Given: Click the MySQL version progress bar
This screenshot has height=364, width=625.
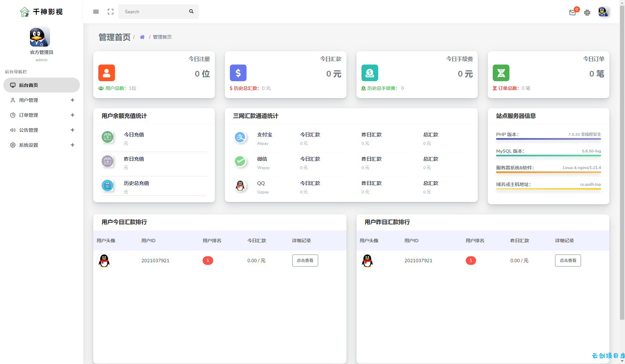Looking at the screenshot, I should (x=548, y=155).
